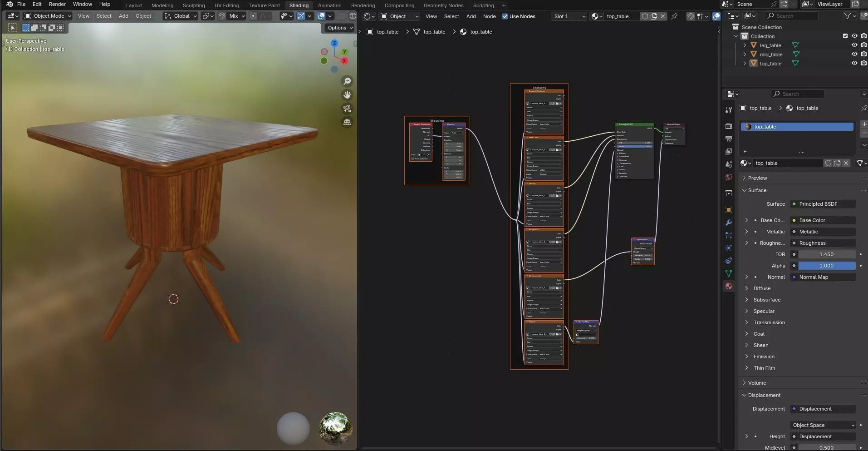The image size is (868, 451).
Task: Select the tweak select tool icon
Action: 13,28
